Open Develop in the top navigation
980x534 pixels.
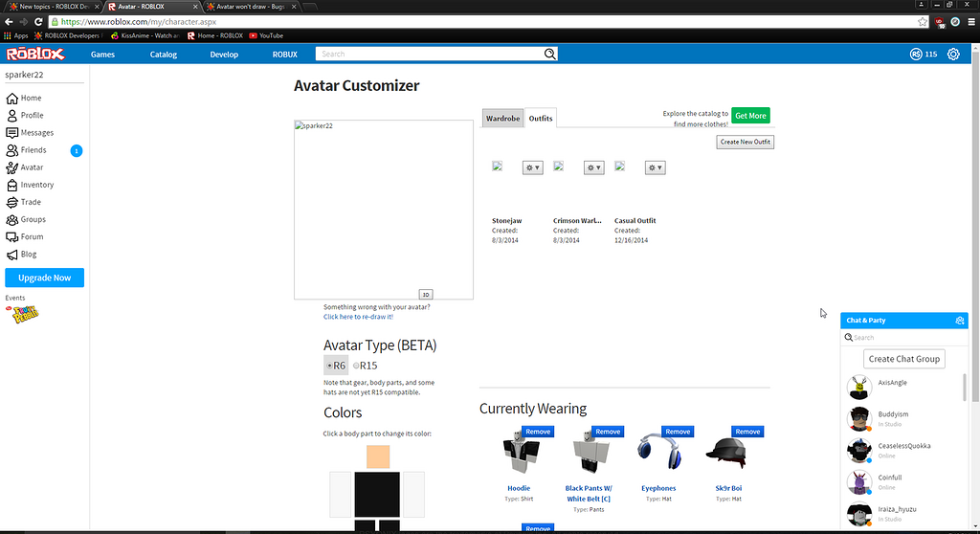click(x=224, y=55)
